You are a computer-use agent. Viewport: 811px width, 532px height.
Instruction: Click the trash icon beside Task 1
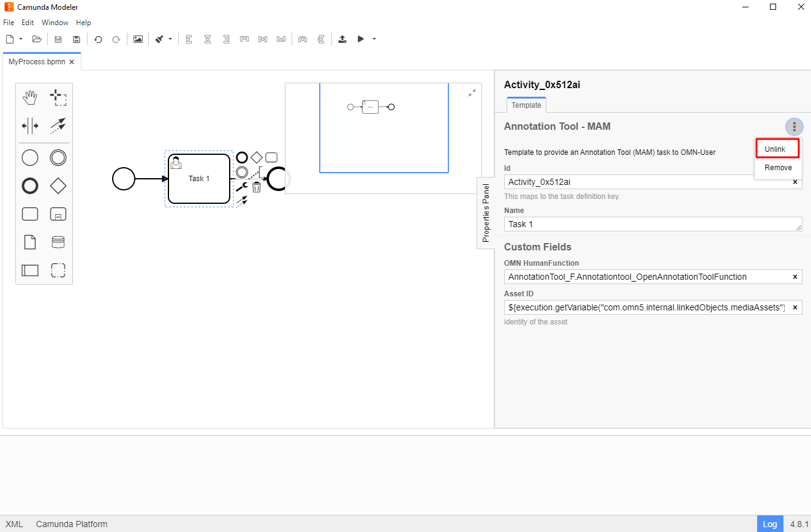[x=257, y=187]
